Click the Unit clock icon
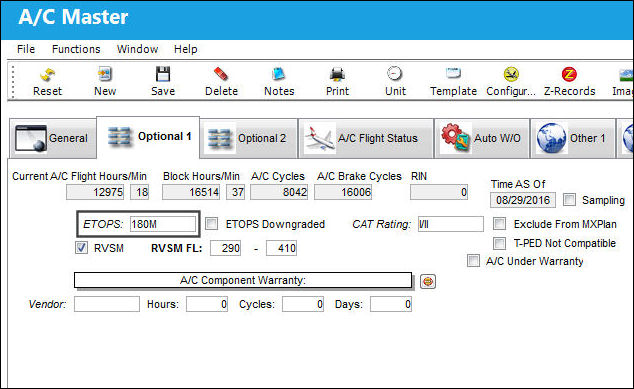This screenshot has width=634, height=389. [395, 74]
